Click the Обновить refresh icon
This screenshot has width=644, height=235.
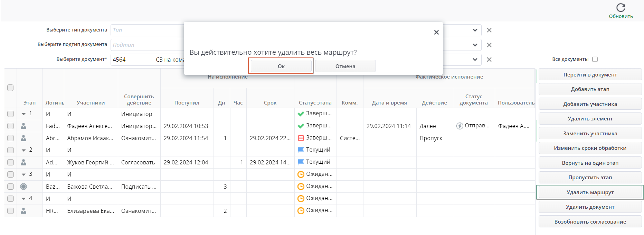point(621,8)
